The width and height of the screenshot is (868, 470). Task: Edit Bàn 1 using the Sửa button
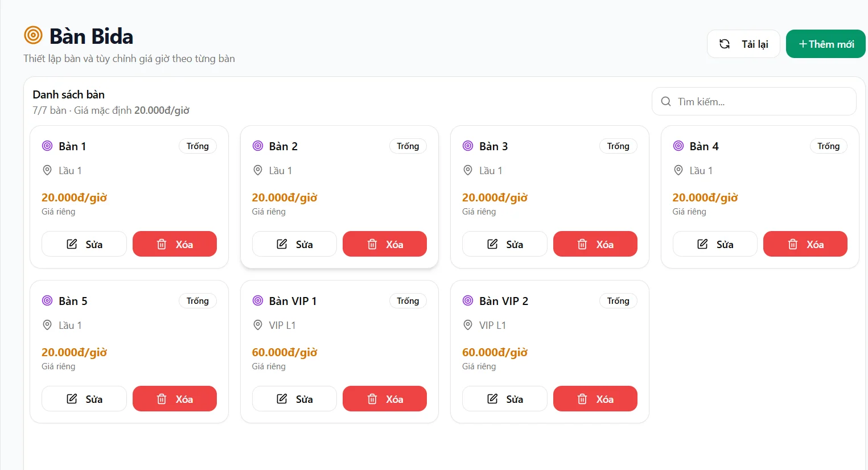tap(84, 244)
